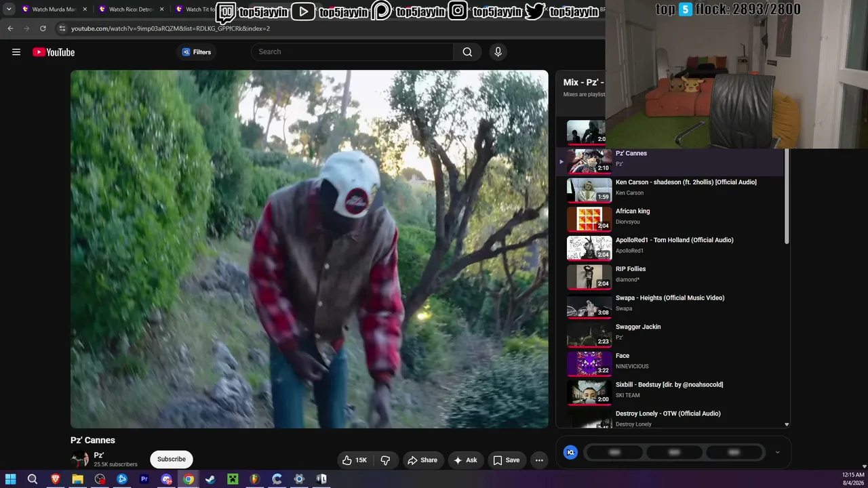Switch to Chrome in the taskbar
Image resolution: width=868 pixels, height=488 pixels.
pos(189,479)
